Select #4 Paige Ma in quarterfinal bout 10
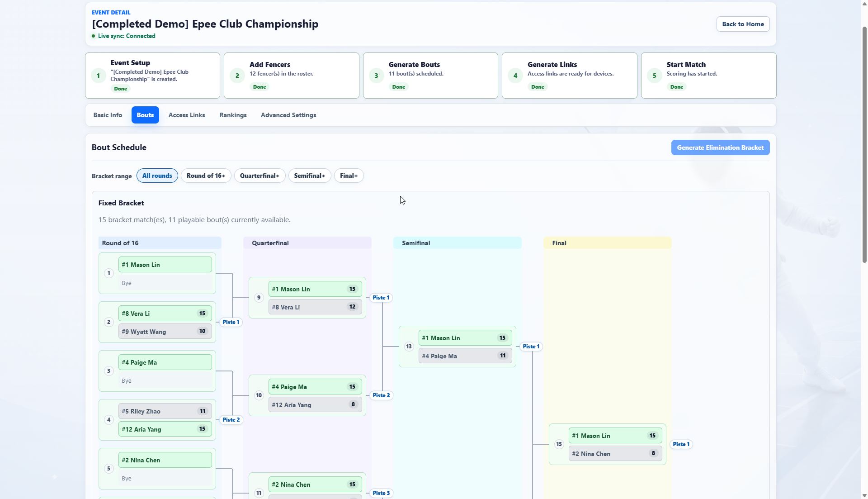868x499 pixels. 315,387
